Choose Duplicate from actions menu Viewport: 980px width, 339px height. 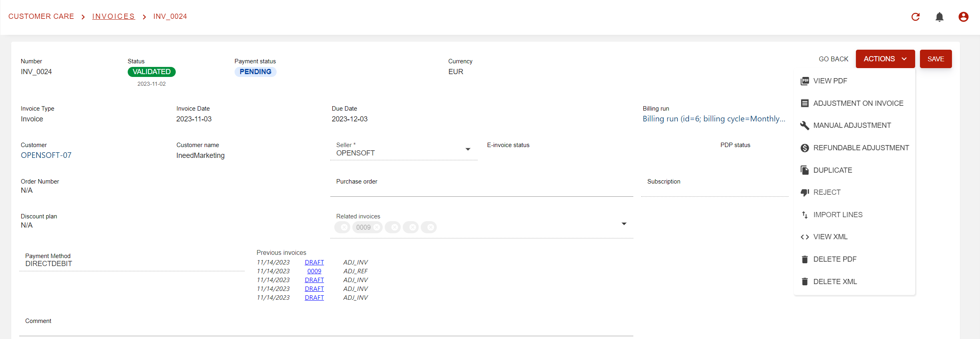point(832,170)
